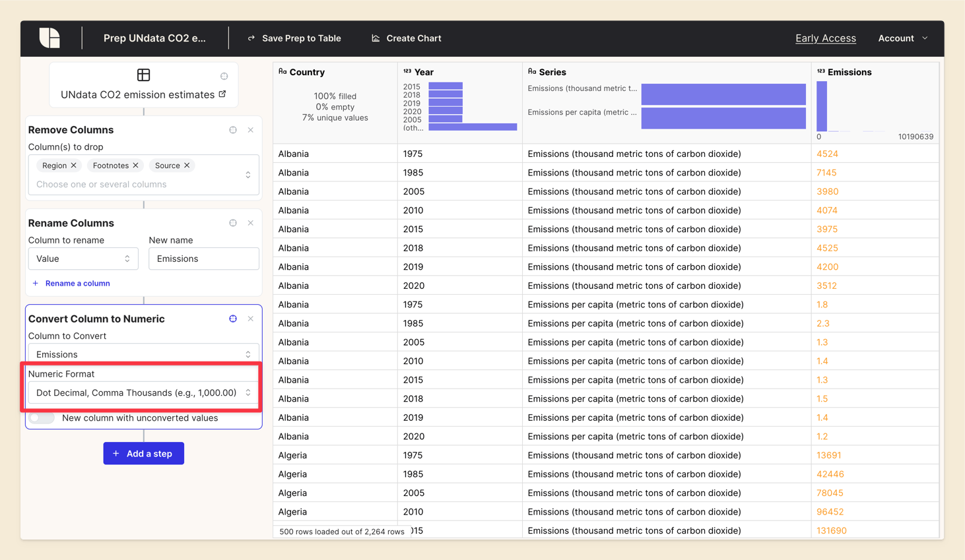Click the circle icon on the source card
Image resolution: width=965 pixels, height=560 pixels.
coord(224,76)
